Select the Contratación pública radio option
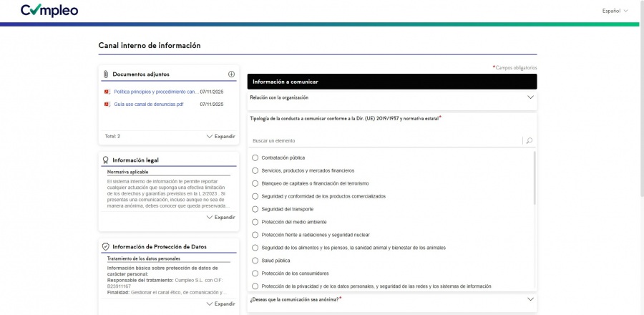 (255, 157)
